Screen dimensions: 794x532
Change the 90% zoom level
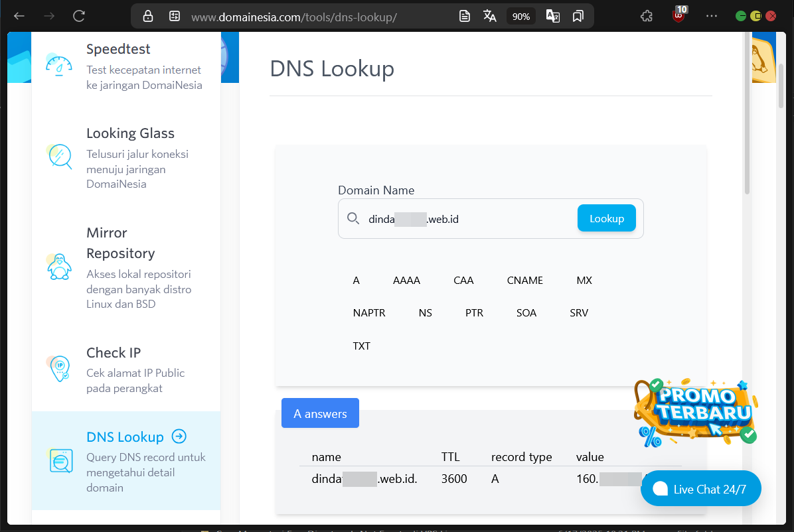[x=521, y=17]
